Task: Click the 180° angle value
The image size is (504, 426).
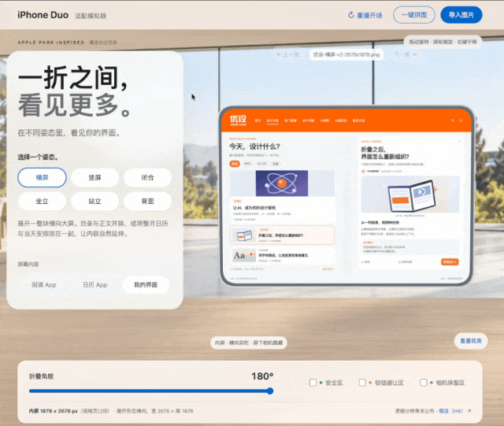Action: (262, 376)
